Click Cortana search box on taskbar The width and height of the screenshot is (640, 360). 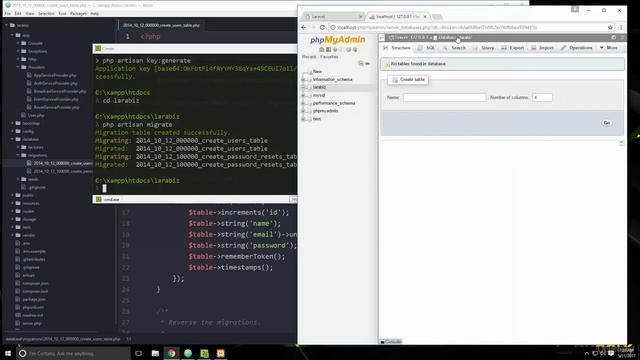pos(73,353)
